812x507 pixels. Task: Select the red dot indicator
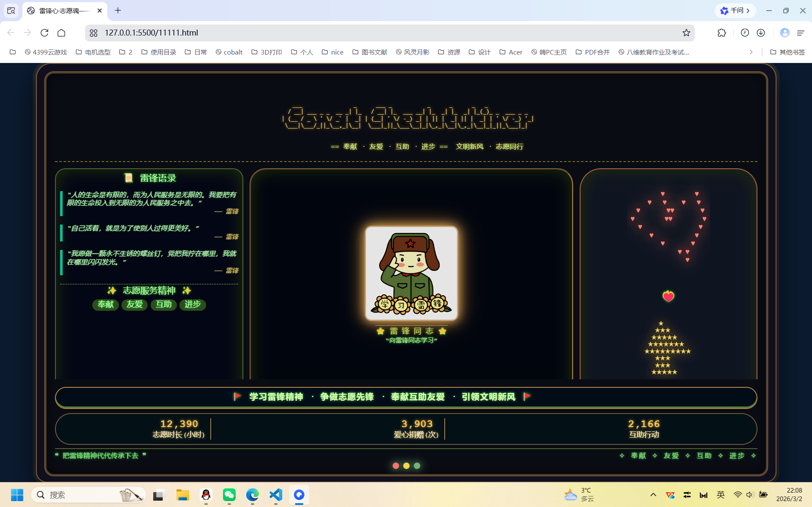click(396, 466)
